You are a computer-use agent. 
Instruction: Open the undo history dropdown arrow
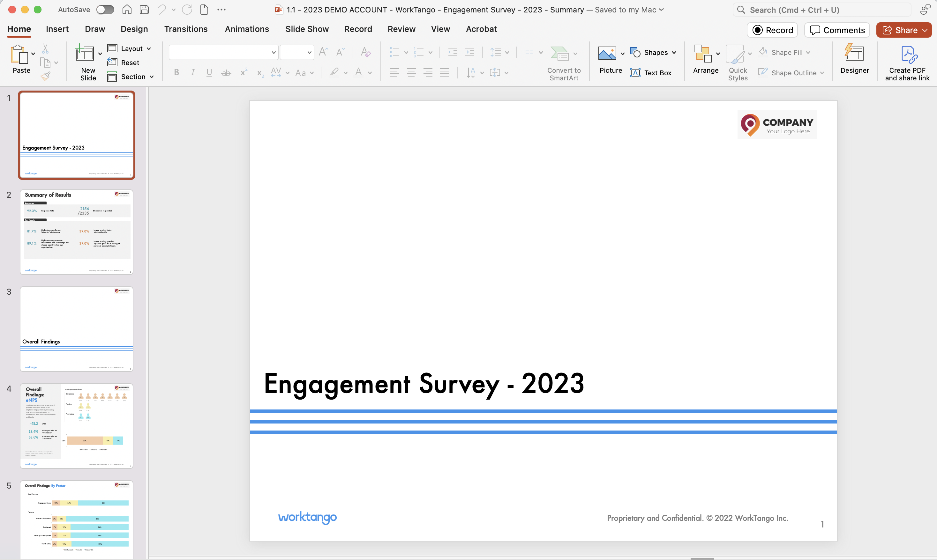coord(174,10)
